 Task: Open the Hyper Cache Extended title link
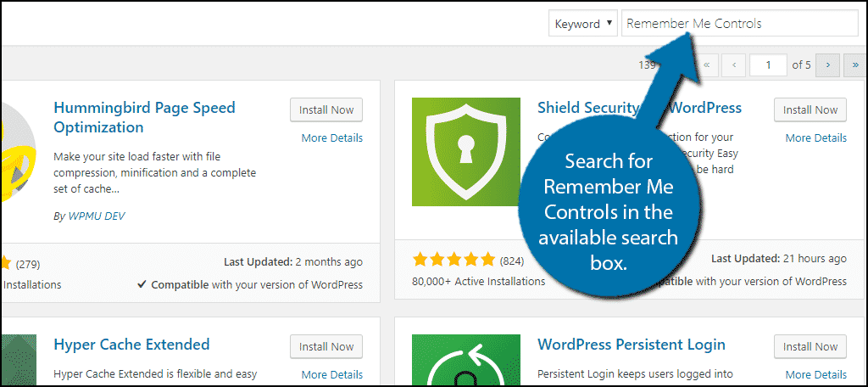[131, 345]
